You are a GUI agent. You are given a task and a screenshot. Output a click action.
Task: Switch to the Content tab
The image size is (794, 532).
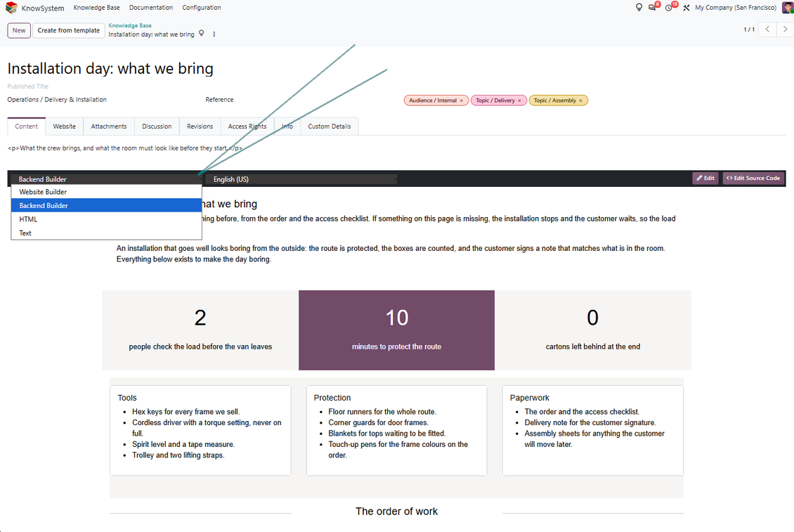click(x=26, y=126)
